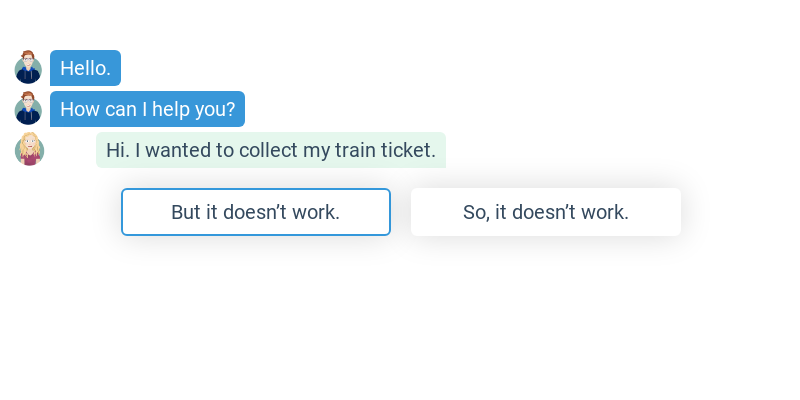Click the green train ticket message bubble

point(270,150)
